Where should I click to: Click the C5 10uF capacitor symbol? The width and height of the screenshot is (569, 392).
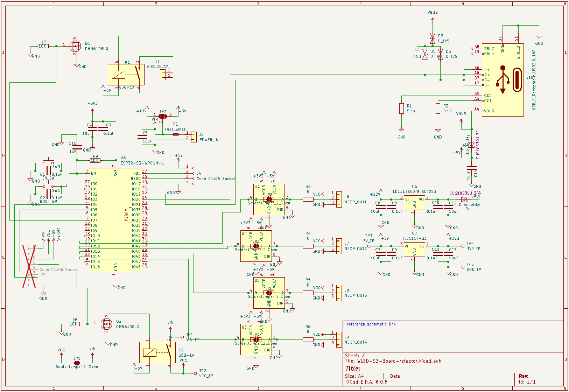tap(142, 137)
